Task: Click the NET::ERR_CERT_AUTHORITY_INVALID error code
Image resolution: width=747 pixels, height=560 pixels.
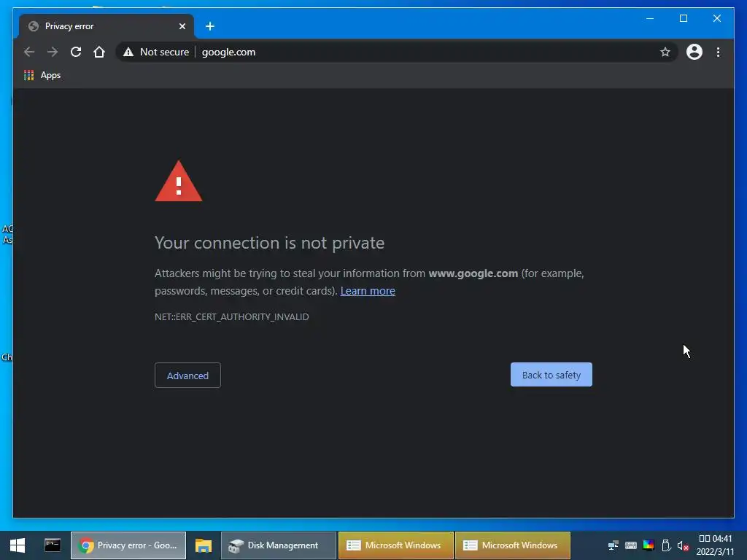Action: (x=231, y=316)
